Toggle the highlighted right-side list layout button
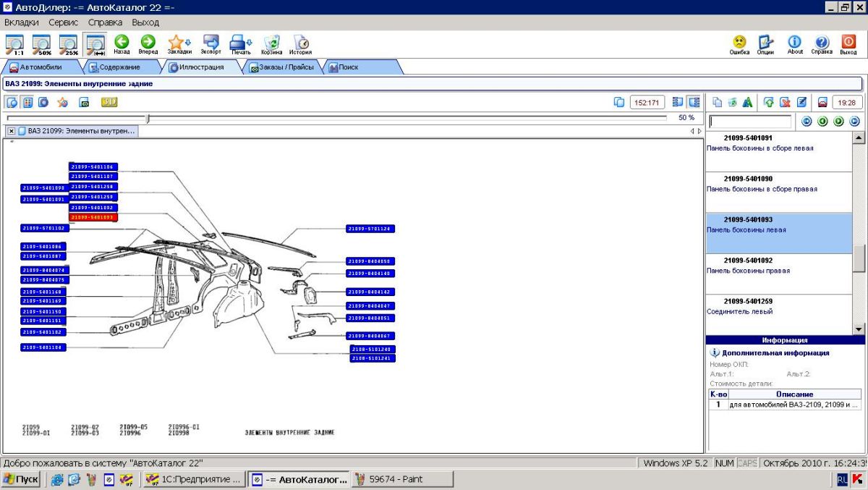 (x=694, y=102)
